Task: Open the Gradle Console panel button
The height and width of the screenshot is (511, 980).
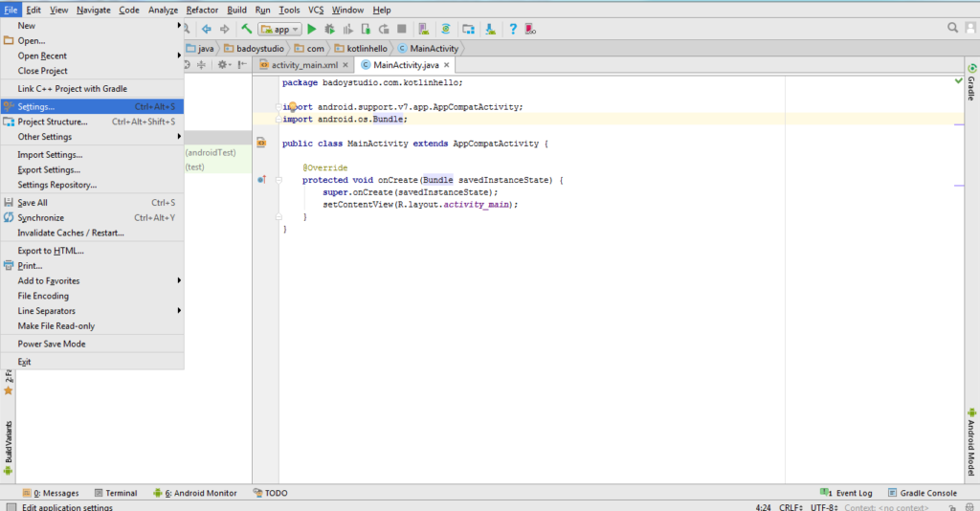Action: point(922,493)
